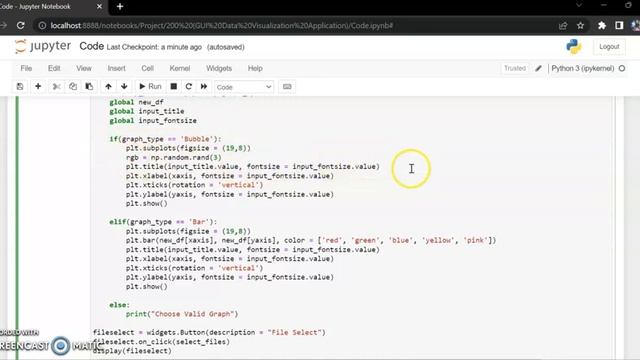Click the Trusted notebook indicator
Image resolution: width=640 pixels, height=360 pixels.
[x=515, y=68]
